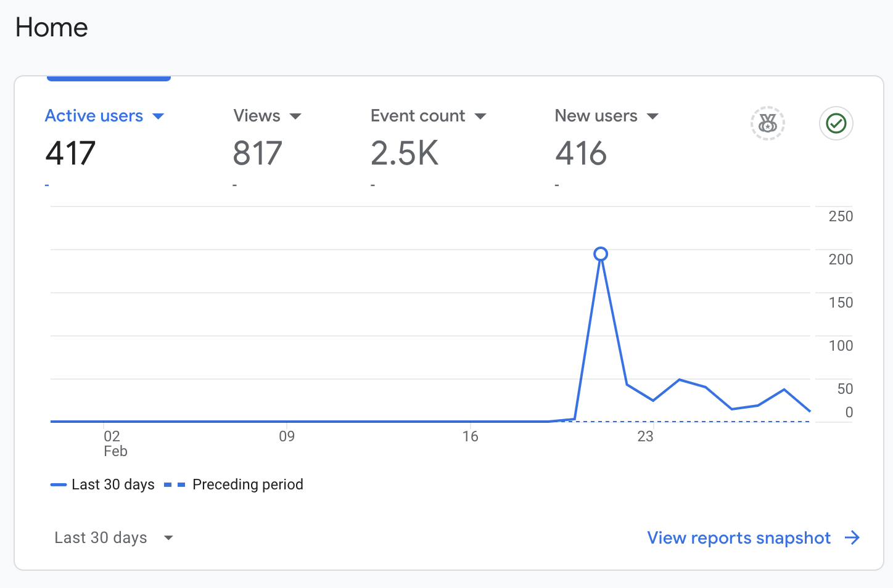Click the dashed Preceding period legend marker
Viewport: 893px width, 588px height.
coord(175,485)
